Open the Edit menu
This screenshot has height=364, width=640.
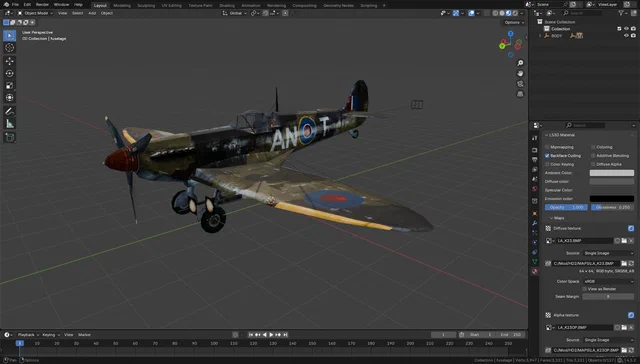tap(27, 4)
